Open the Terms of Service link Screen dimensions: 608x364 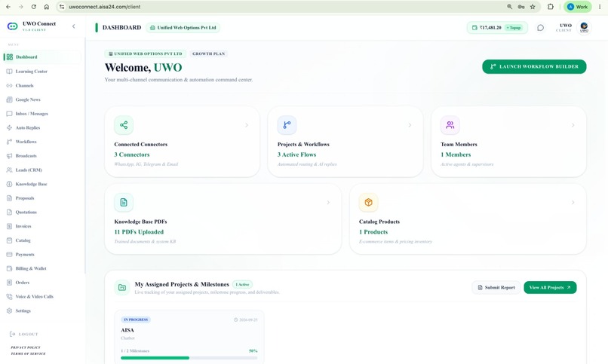(28, 353)
